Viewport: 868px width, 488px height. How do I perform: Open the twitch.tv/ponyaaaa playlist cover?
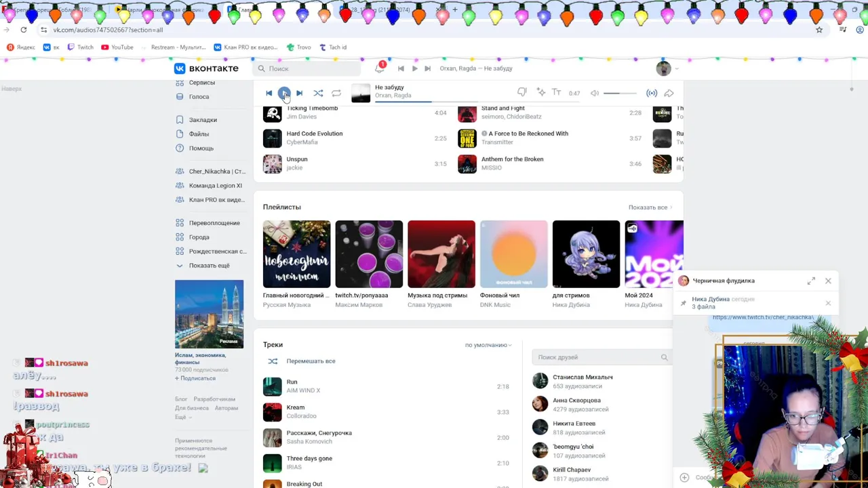[x=369, y=254]
